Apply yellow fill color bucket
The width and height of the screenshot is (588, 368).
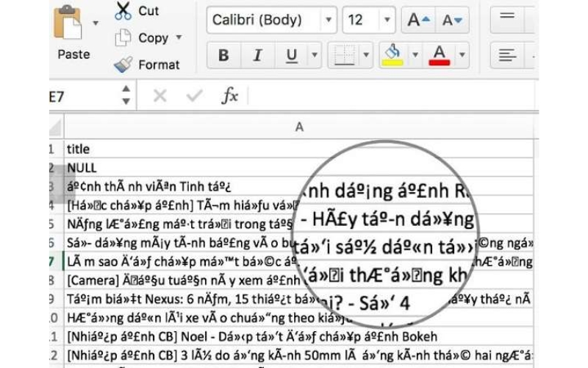tap(392, 55)
